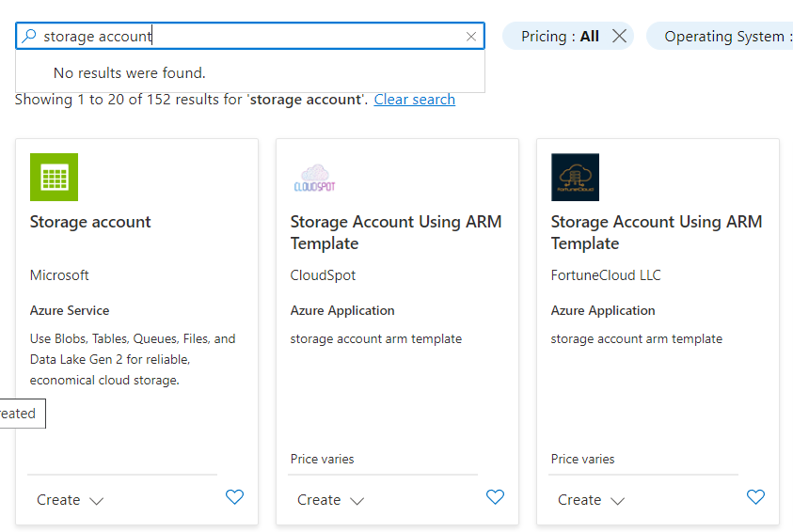
Task: Click FortuneCloud's 'storage account arm template' description
Action: click(636, 338)
